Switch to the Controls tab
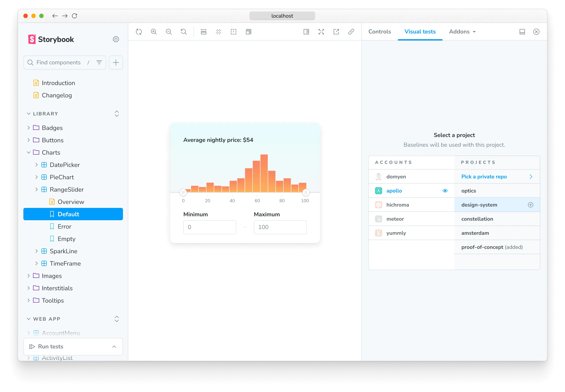 [x=379, y=31]
